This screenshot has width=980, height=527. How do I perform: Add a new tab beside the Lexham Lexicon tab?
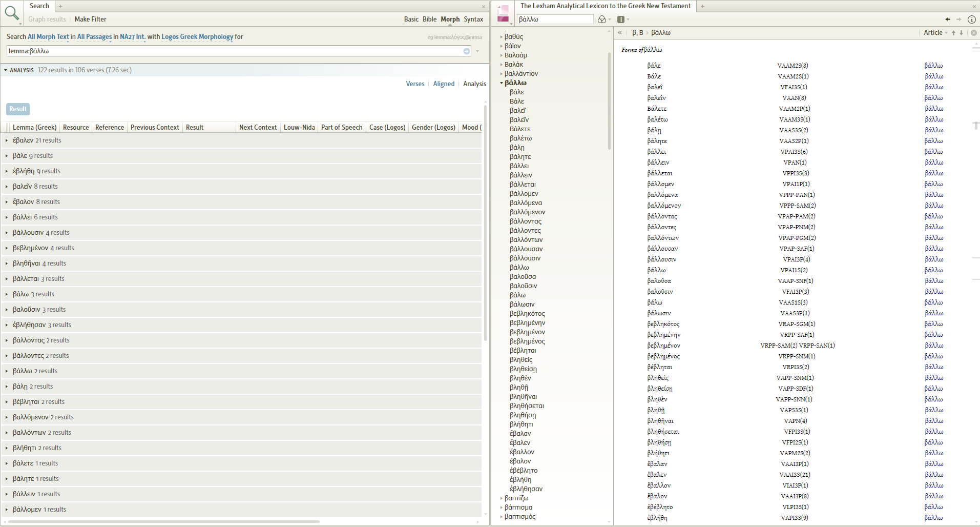702,6
